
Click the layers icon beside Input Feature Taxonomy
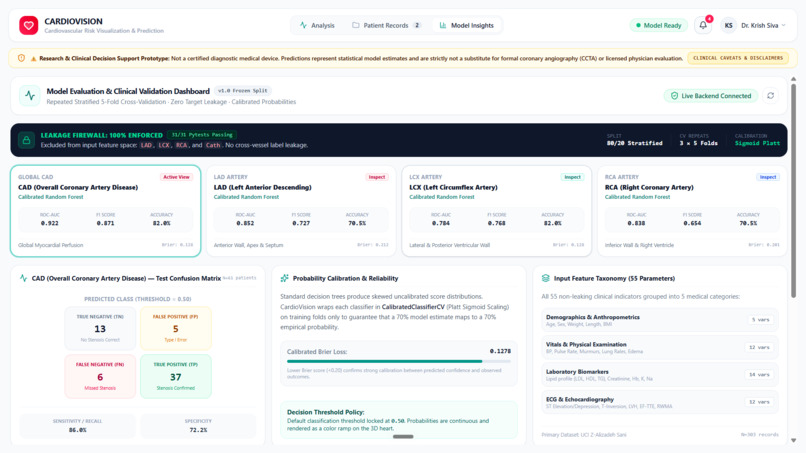pyautogui.click(x=545, y=278)
